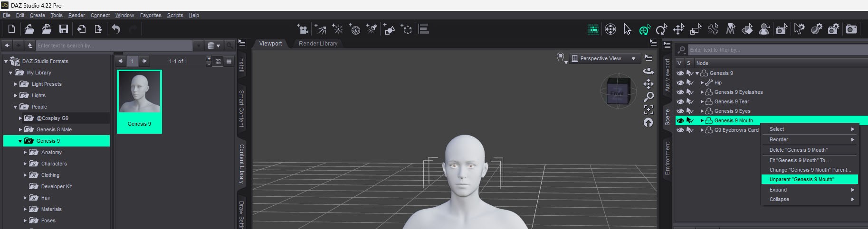Click the Scene filter text field
The image size is (868, 229).
tap(778, 50)
